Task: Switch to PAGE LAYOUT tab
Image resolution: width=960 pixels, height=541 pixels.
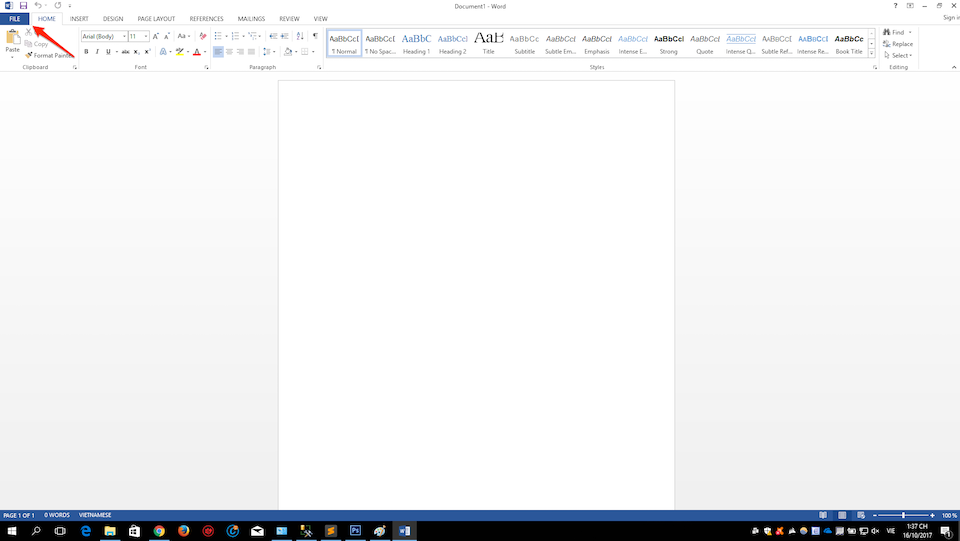Action: click(156, 19)
